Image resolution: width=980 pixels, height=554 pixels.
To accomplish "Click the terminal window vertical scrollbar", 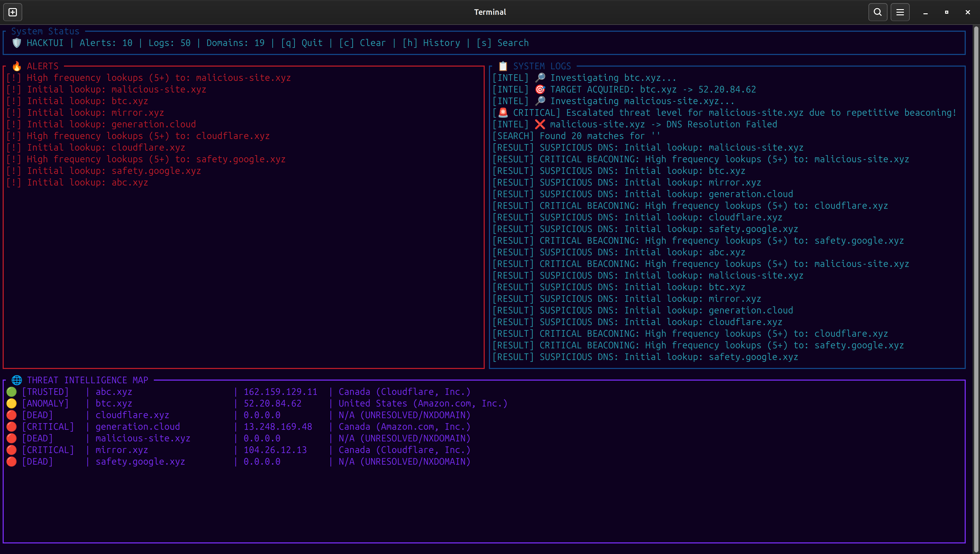I will [976, 289].
